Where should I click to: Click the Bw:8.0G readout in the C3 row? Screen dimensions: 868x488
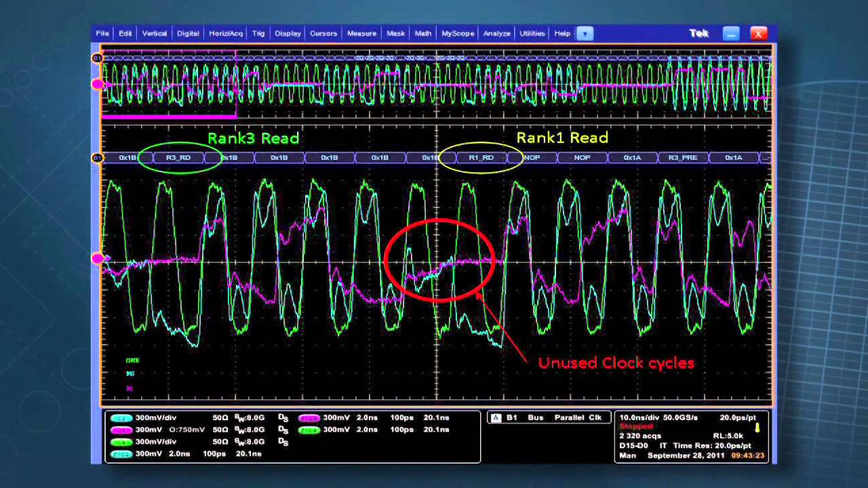tap(250, 430)
